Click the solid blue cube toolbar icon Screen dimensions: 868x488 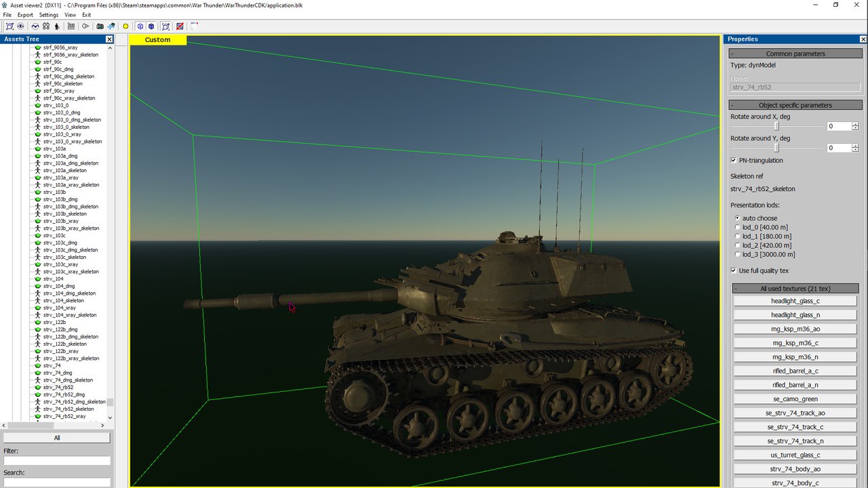(151, 26)
